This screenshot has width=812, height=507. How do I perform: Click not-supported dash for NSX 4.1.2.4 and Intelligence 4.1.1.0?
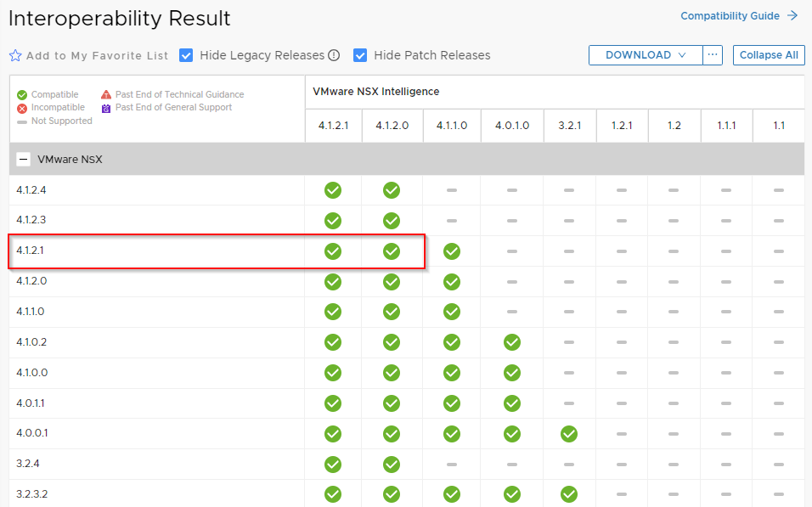[452, 190]
